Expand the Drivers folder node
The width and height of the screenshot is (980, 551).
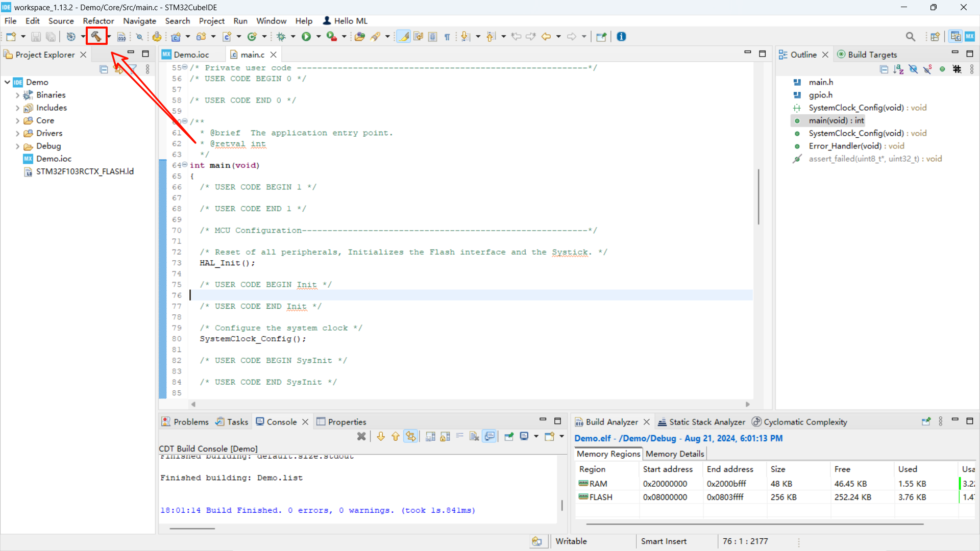click(17, 133)
